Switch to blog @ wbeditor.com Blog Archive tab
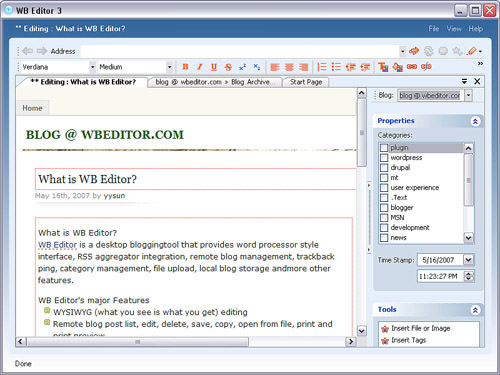Viewport: 500px width, 375px height. [215, 82]
